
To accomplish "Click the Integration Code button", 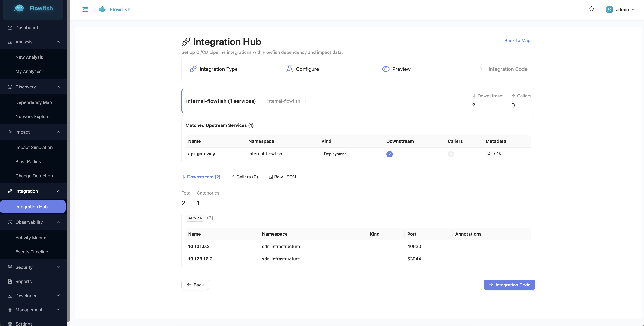I will (509, 285).
